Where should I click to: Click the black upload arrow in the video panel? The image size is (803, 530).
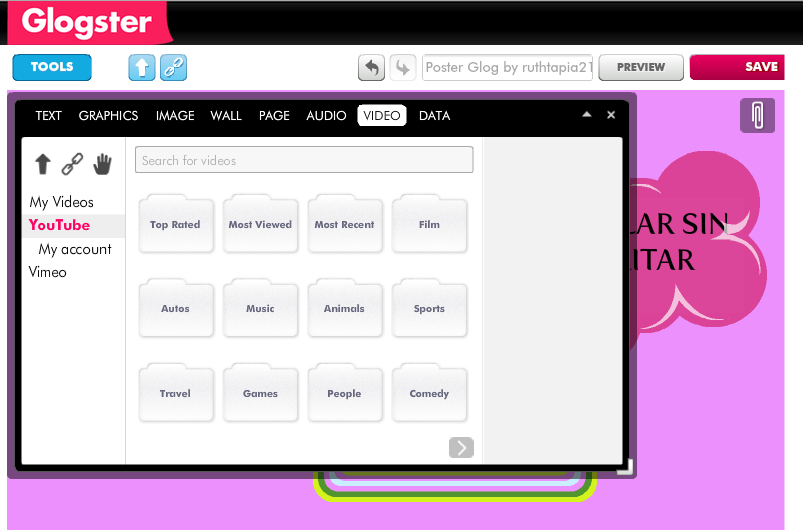43,164
